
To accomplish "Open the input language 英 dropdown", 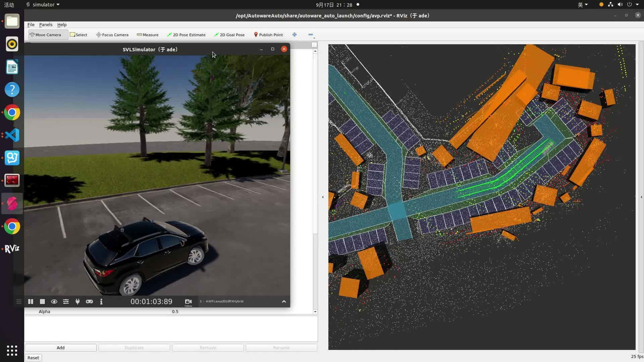I will pyautogui.click(x=583, y=5).
